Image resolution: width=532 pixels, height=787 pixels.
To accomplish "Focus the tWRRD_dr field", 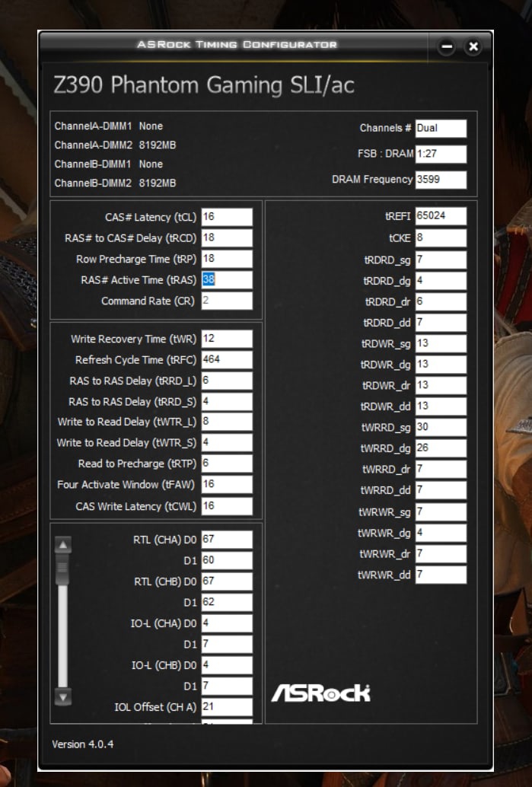I will [x=441, y=470].
